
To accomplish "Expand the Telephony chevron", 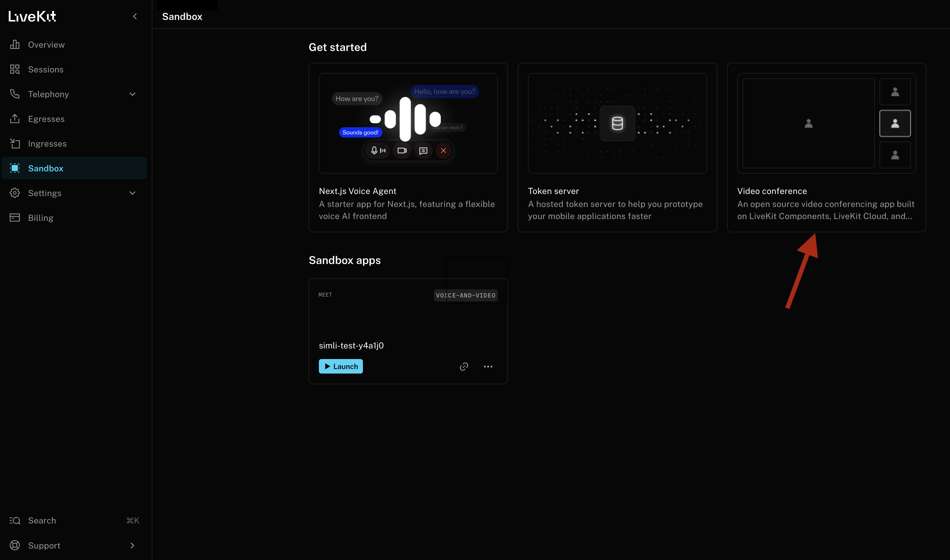I will pos(132,94).
